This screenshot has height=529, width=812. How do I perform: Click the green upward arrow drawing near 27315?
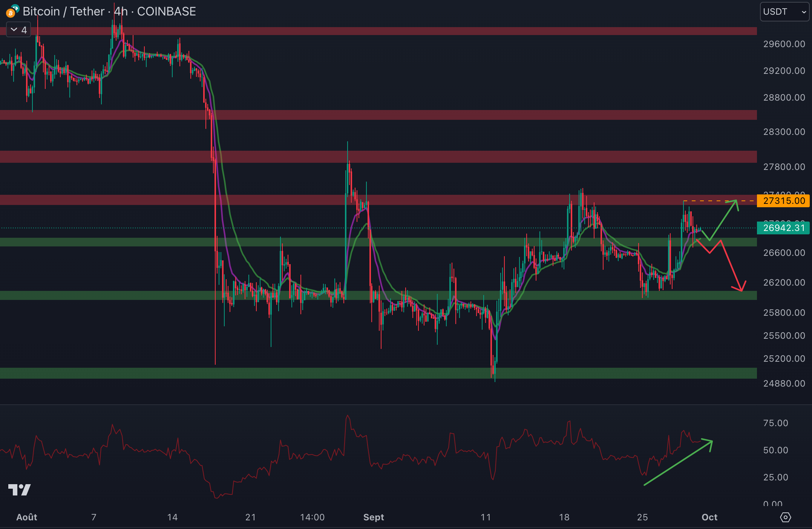(x=724, y=220)
